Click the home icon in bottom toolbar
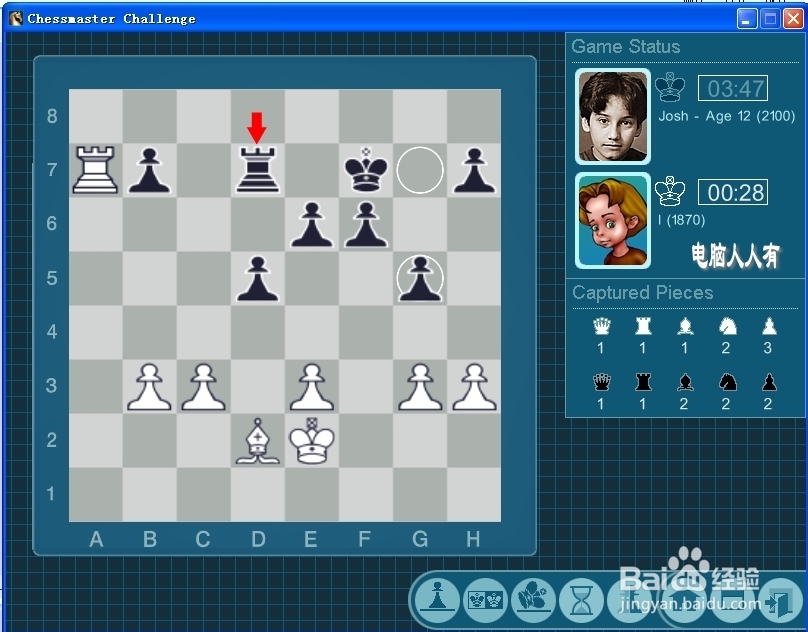808x632 pixels. (685, 600)
